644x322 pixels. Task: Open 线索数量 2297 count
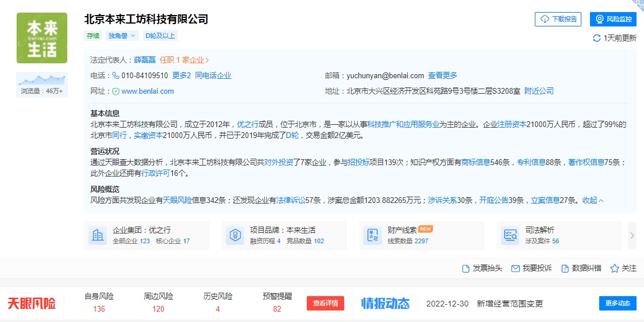point(408,241)
